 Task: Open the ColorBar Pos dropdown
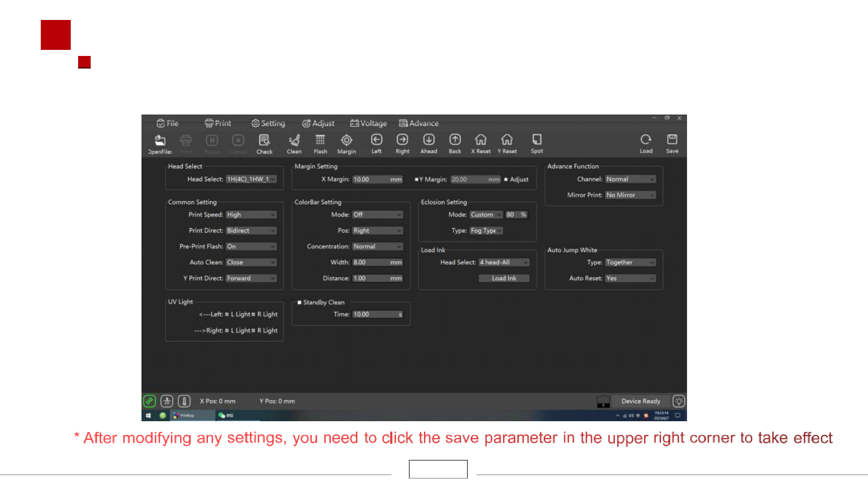(x=378, y=231)
